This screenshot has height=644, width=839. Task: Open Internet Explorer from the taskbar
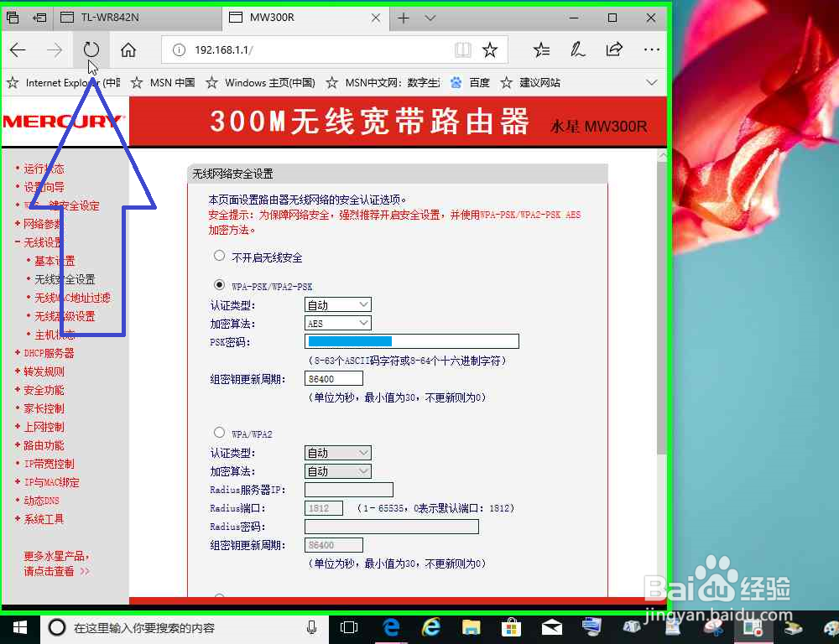[x=430, y=627]
